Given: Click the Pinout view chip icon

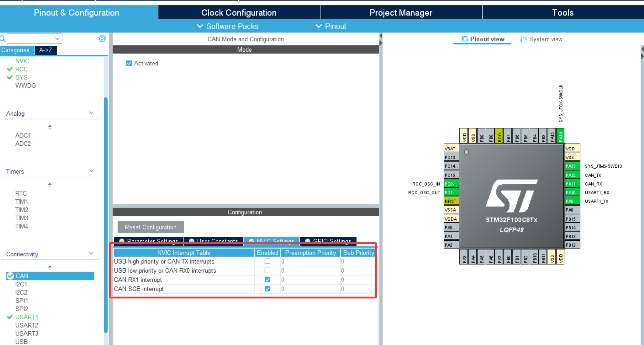Looking at the screenshot, I should coord(464,39).
